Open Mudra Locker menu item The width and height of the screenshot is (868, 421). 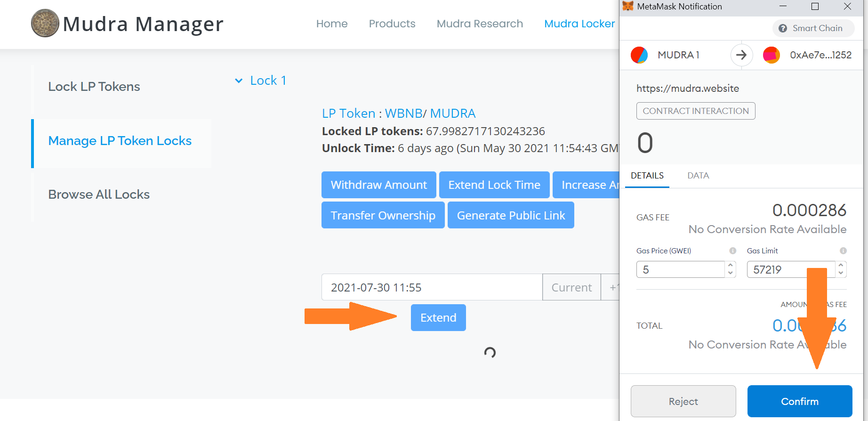point(579,24)
